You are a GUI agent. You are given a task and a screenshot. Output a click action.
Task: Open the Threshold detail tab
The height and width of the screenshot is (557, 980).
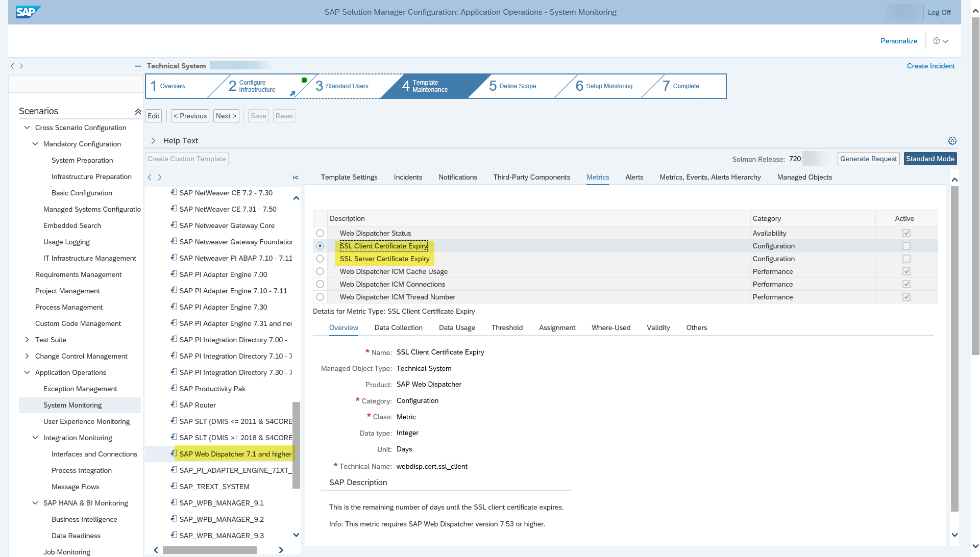[507, 327]
